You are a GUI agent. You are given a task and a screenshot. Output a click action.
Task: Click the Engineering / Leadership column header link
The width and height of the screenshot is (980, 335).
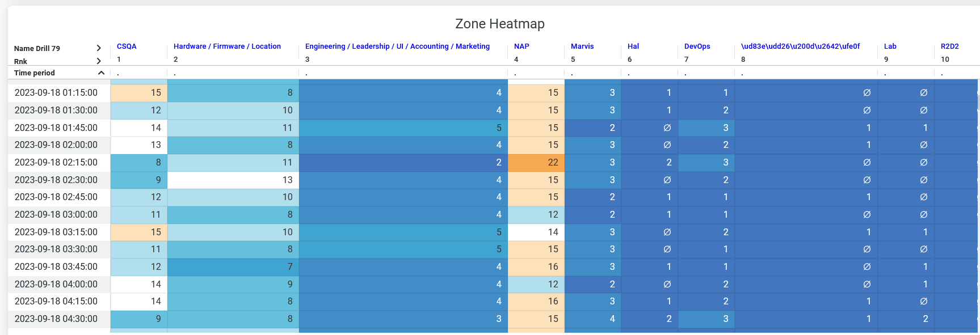[x=397, y=46]
